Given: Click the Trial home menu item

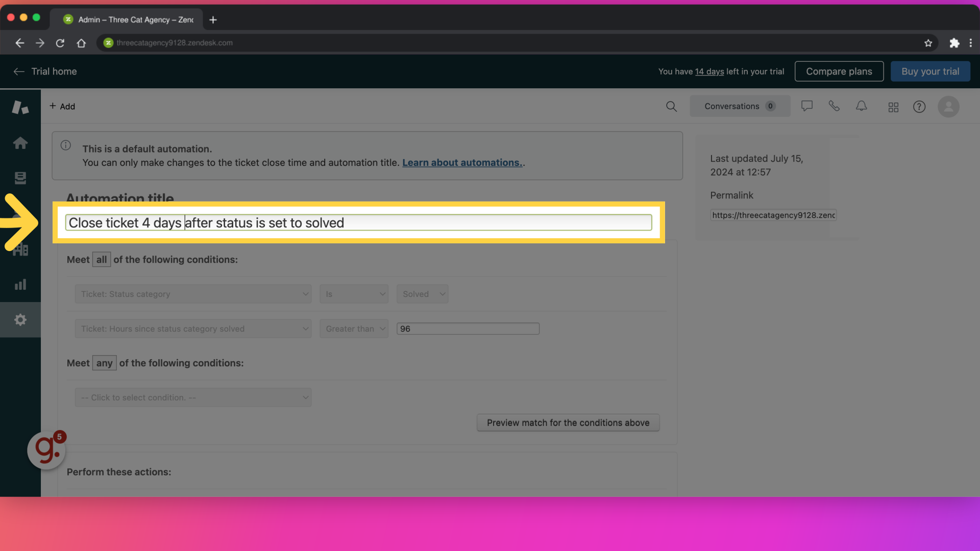Looking at the screenshot, I should click(x=53, y=70).
